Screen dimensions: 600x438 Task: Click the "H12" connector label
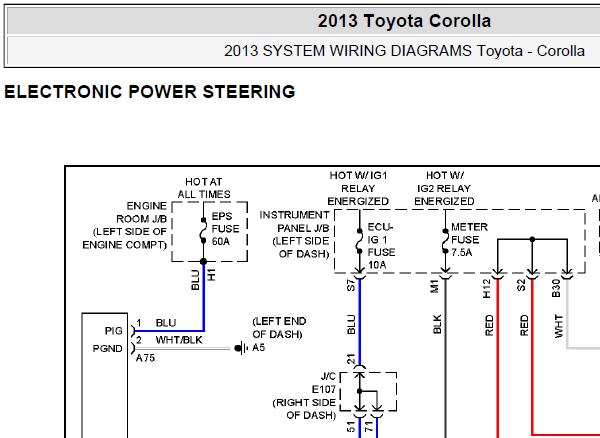(x=486, y=289)
